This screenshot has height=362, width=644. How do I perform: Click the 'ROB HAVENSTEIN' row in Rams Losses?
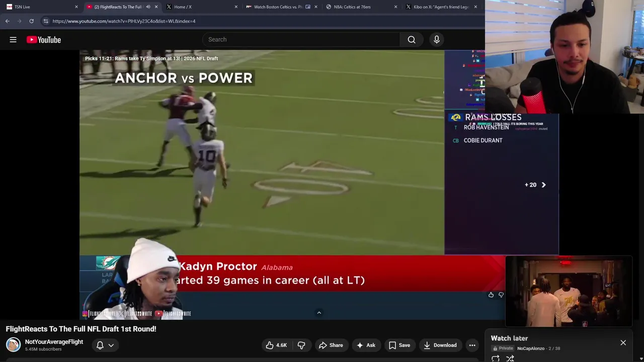click(486, 128)
